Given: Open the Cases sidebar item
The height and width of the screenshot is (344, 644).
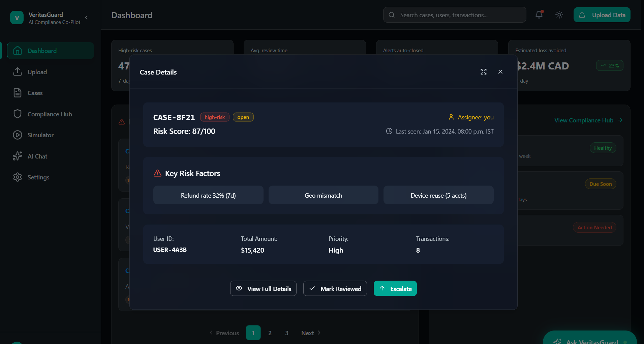Looking at the screenshot, I should [x=50, y=93].
